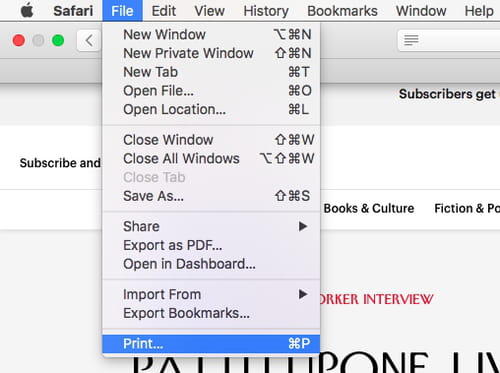Screen dimensions: 500x373
Task: Select Save As… menu item
Action: pos(211,196)
